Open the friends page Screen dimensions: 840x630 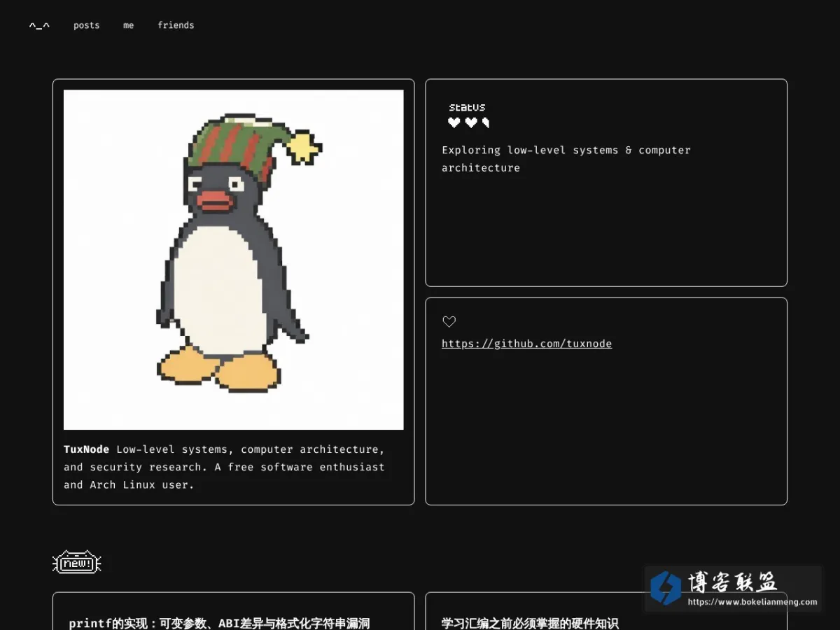tap(176, 25)
